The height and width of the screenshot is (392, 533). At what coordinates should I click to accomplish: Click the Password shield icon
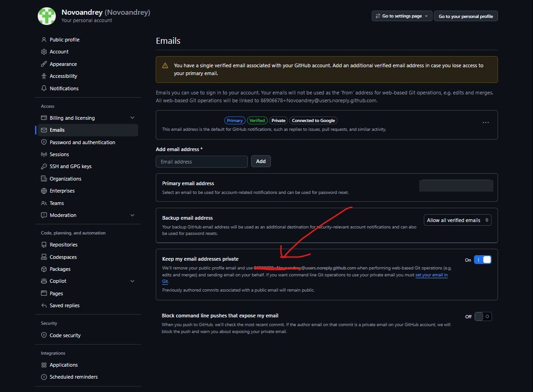tap(44, 142)
